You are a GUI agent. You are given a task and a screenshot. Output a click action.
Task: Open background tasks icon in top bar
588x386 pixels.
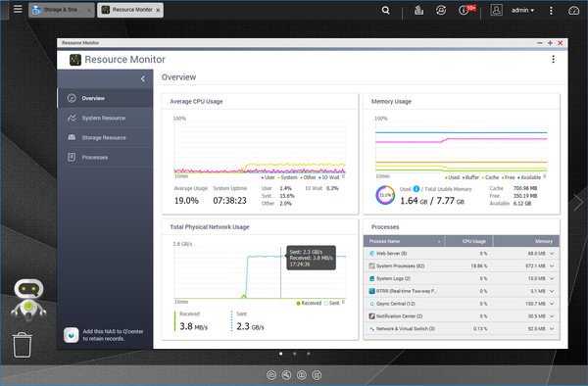pos(418,10)
